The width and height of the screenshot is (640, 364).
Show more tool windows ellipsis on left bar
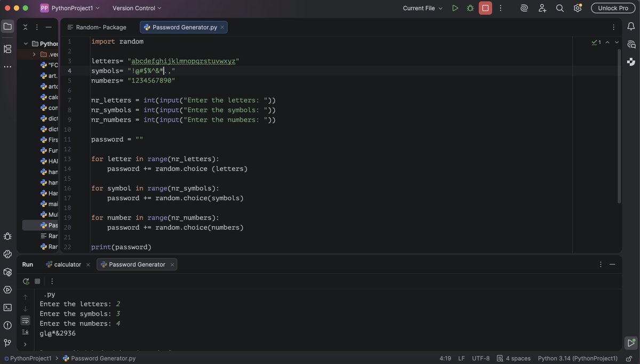(x=7, y=67)
